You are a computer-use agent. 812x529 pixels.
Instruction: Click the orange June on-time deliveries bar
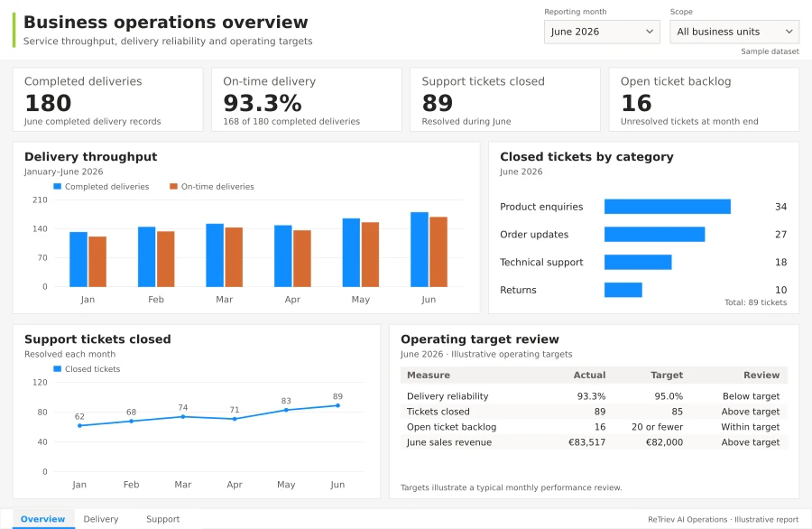438,252
